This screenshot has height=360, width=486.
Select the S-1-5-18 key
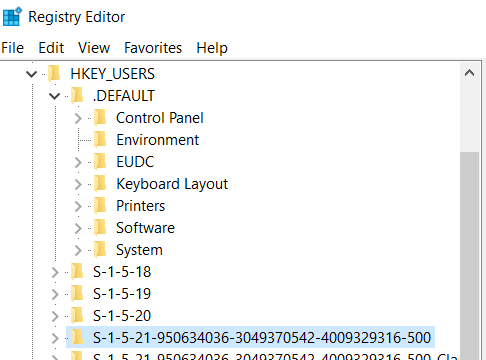click(x=122, y=272)
